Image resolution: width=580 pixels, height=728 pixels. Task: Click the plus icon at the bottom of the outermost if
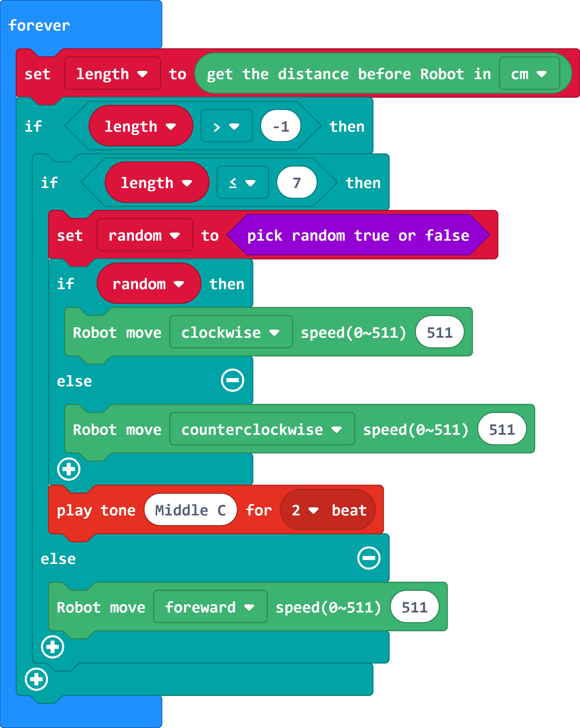(36, 679)
